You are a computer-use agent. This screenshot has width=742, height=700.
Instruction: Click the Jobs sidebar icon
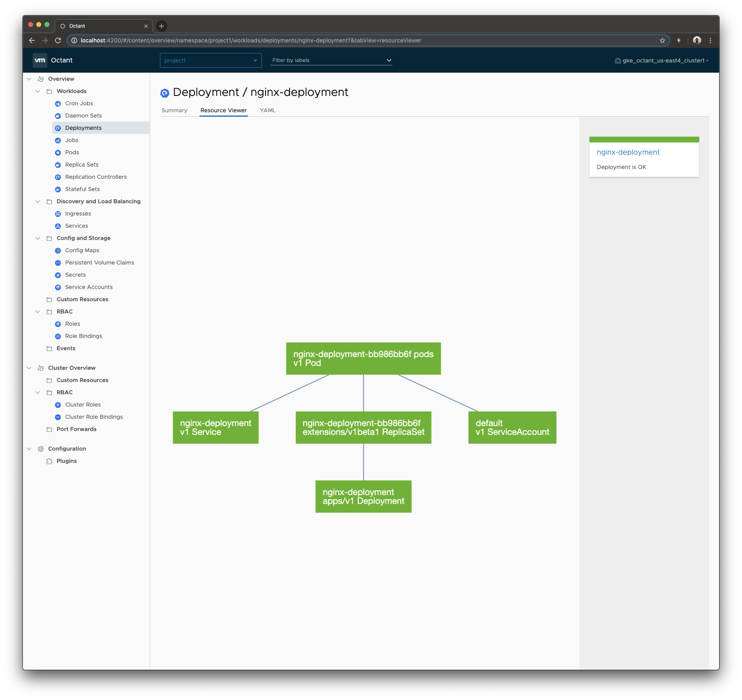click(58, 140)
